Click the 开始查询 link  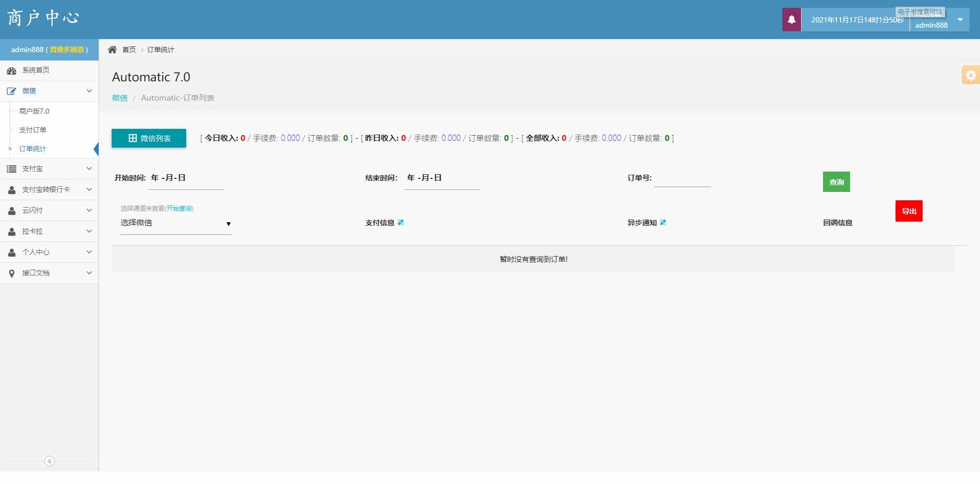click(x=179, y=208)
